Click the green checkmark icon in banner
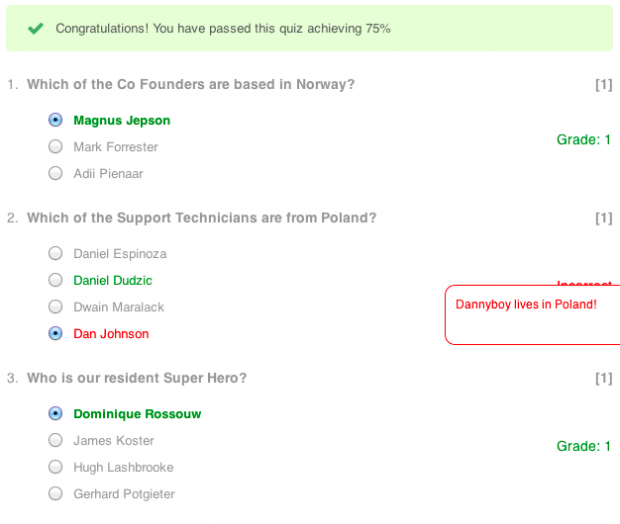 [36, 28]
